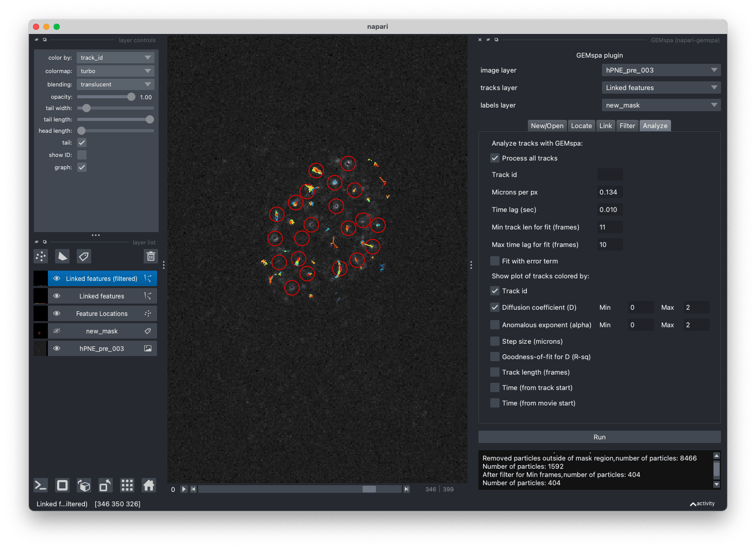Roll dimensions order button
Image resolution: width=756 pixels, height=549 pixels.
(84, 485)
